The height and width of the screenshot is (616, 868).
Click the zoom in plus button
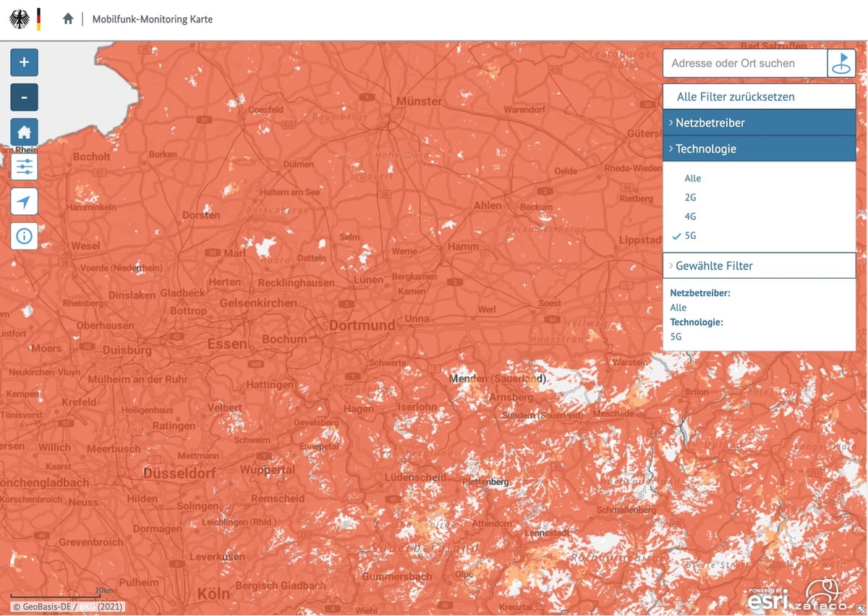click(x=24, y=62)
